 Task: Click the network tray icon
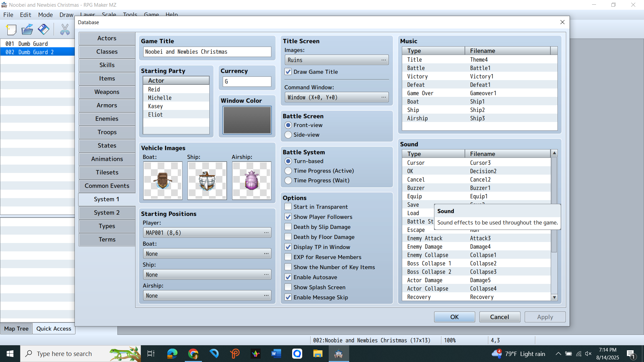(x=579, y=354)
